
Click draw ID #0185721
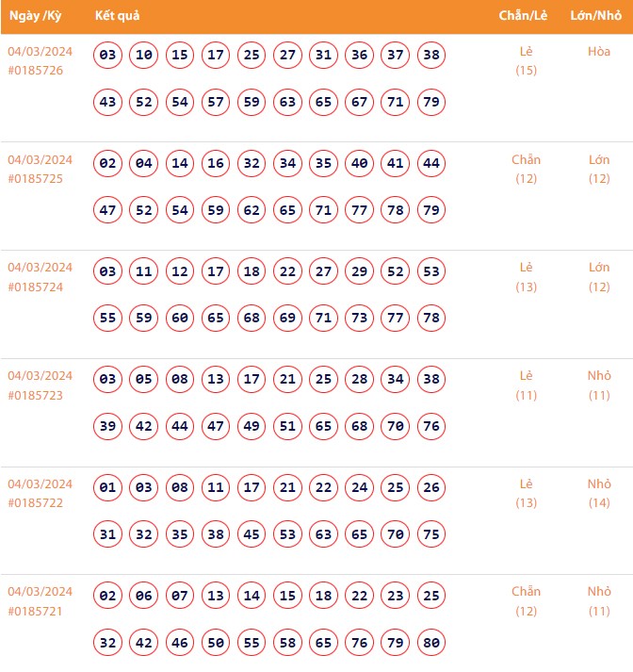click(35, 612)
